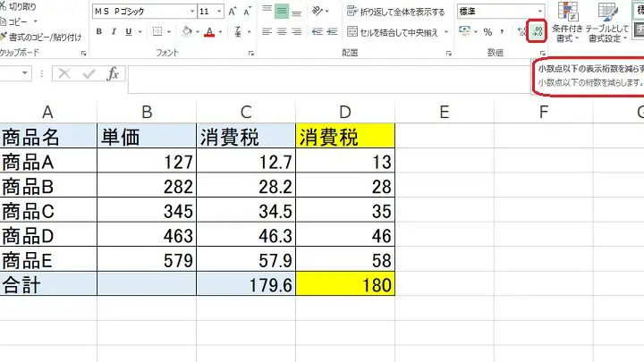Toggle Italic formatting
Screen dimensions: 644x362
114,31
